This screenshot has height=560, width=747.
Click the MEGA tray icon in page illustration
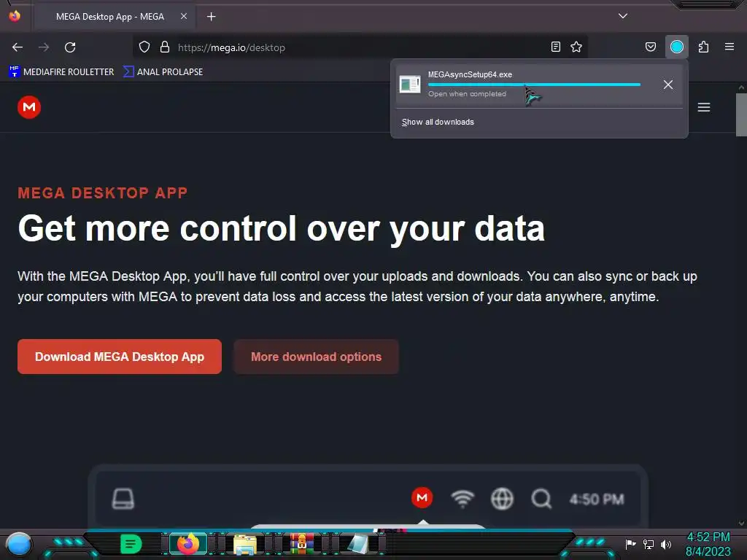(x=422, y=498)
